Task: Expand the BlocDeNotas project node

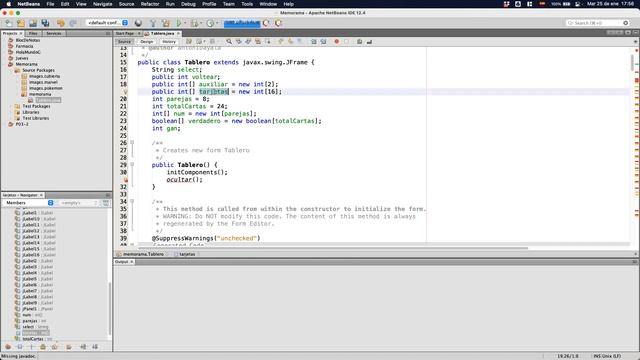Action: point(4,40)
